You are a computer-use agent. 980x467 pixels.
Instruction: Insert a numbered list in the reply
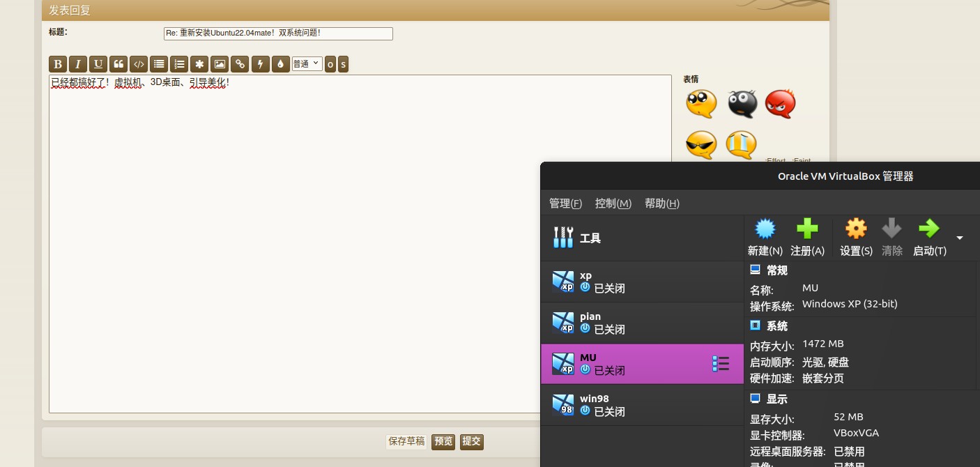click(179, 64)
